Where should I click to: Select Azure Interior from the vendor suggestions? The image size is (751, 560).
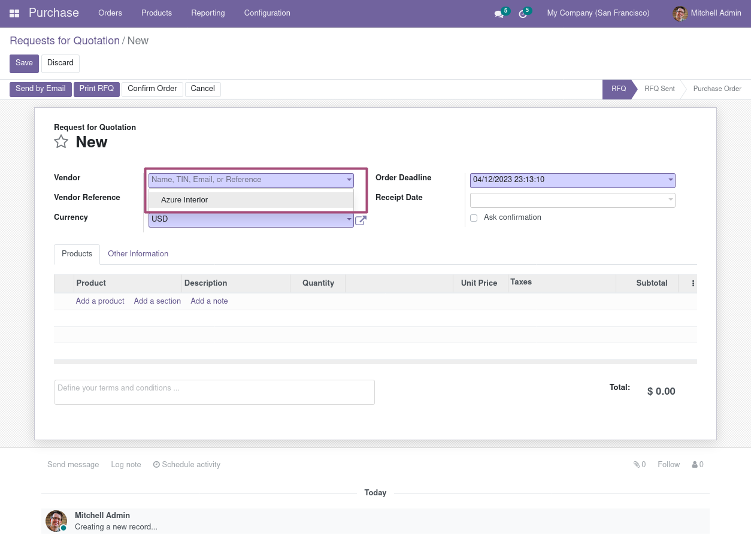184,200
